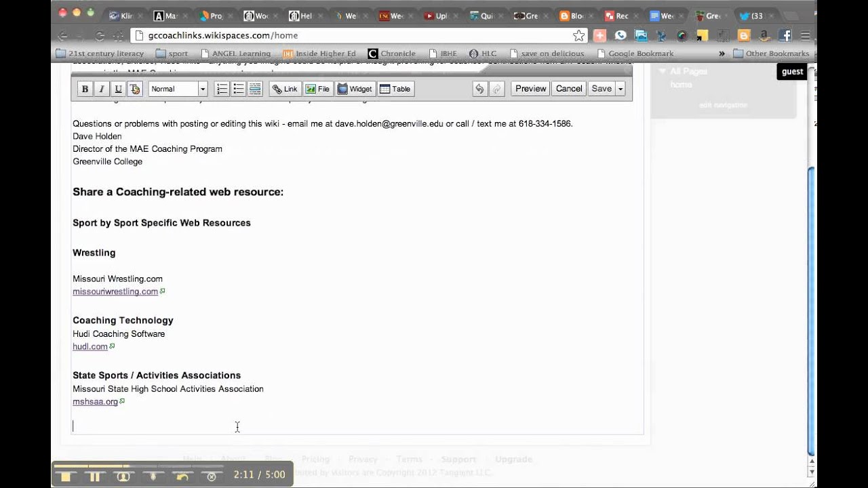Switch to the Blogger browser tab
Screen dimensions: 868x488
(576, 16)
